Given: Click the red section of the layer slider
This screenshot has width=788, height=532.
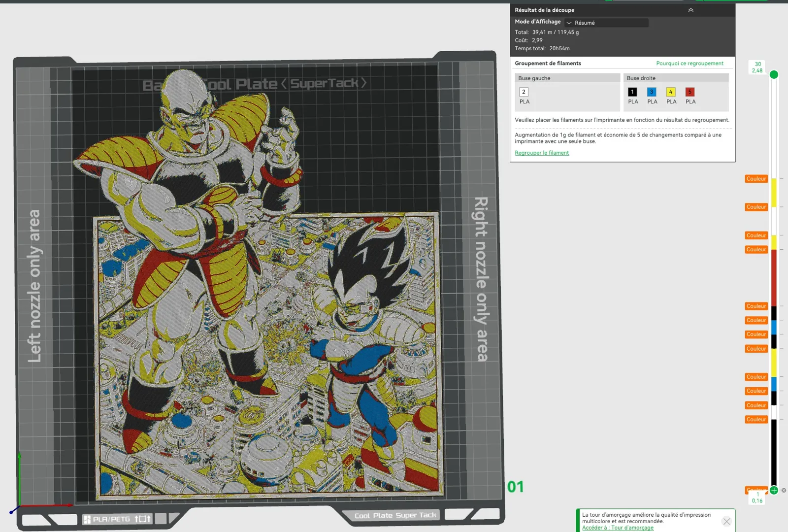Looking at the screenshot, I should pos(774,278).
